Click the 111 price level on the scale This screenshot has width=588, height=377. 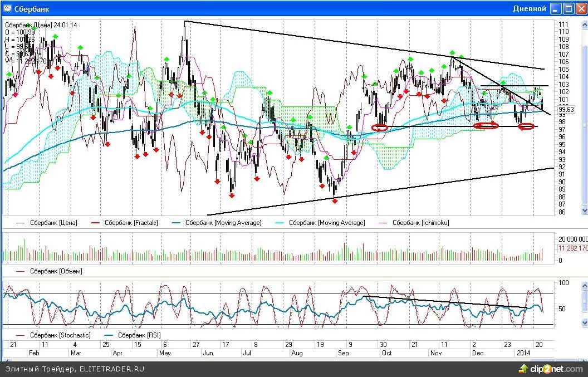tap(563, 25)
